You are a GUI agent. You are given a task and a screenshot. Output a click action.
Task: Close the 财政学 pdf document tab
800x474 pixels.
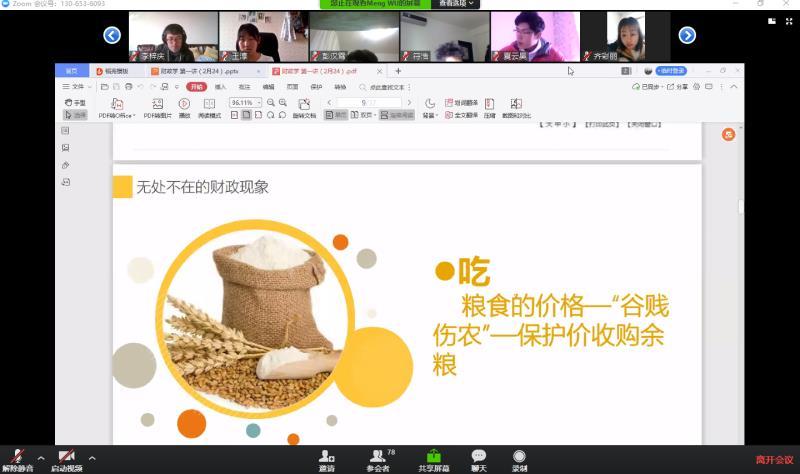pyautogui.click(x=379, y=71)
